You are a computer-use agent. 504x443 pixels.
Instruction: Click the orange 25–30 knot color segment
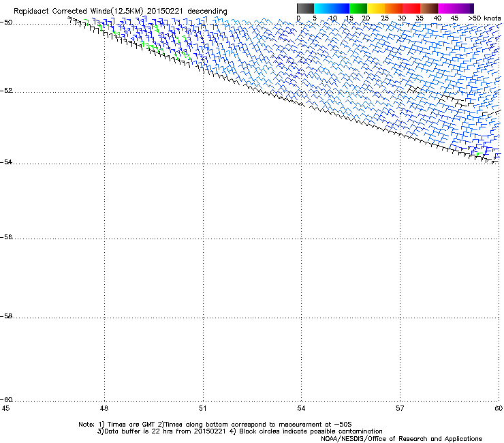(x=394, y=9)
